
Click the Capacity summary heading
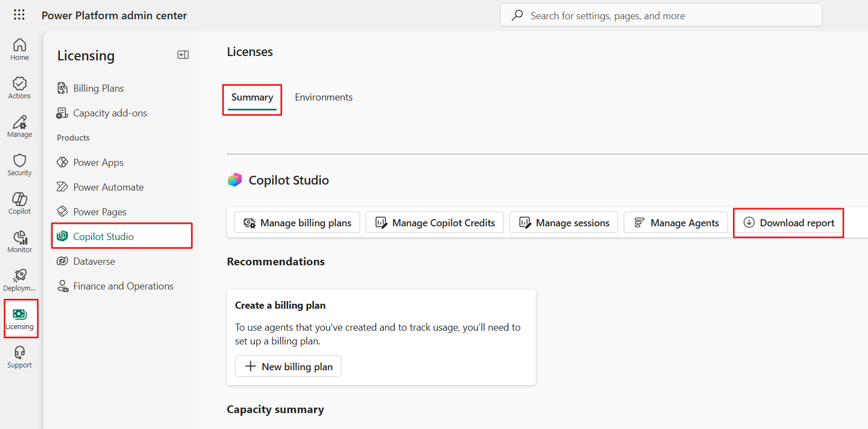coord(276,410)
